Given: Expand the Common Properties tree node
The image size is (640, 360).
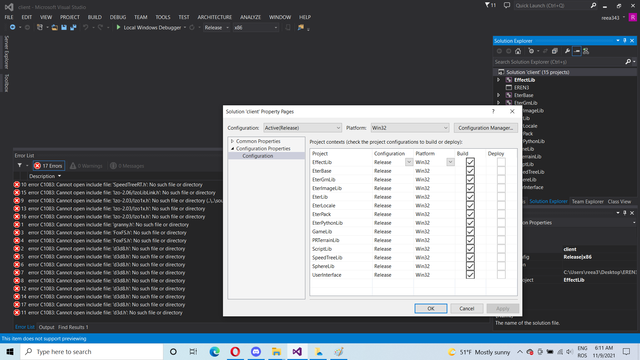Looking at the screenshot, I should coord(232,141).
